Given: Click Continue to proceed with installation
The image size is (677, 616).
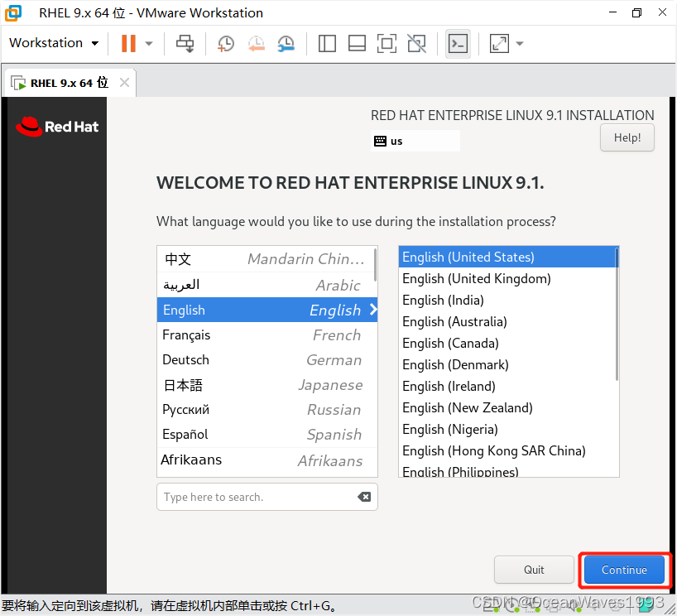Looking at the screenshot, I should (x=624, y=570).
